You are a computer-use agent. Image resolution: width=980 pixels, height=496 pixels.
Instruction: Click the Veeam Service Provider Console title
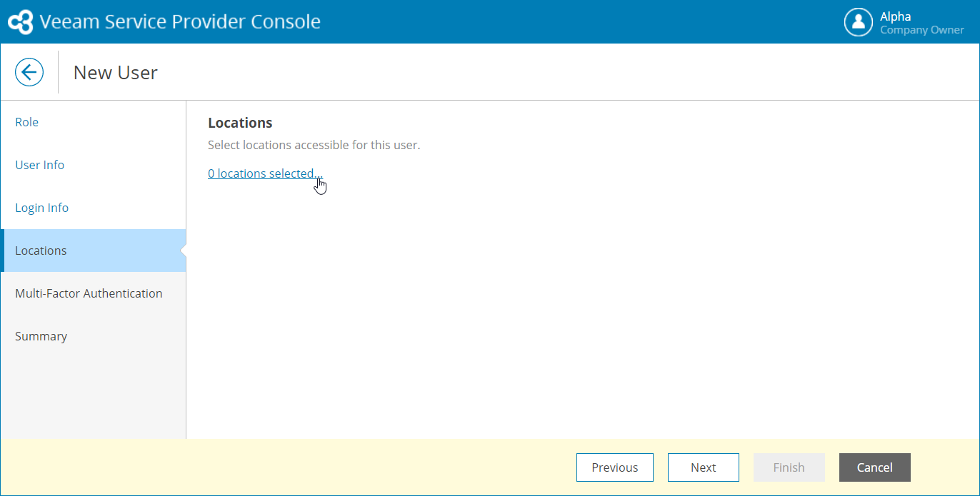[180, 22]
